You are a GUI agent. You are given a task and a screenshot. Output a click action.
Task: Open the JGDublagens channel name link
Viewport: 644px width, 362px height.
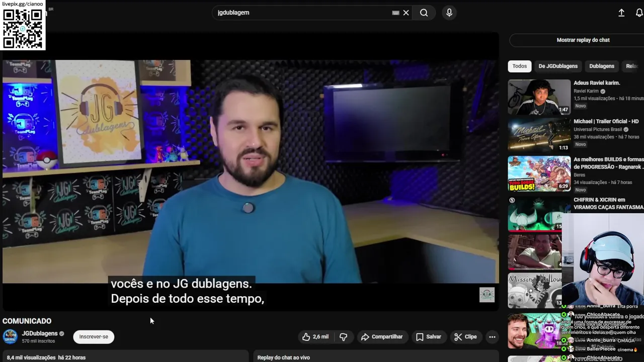[x=40, y=333]
